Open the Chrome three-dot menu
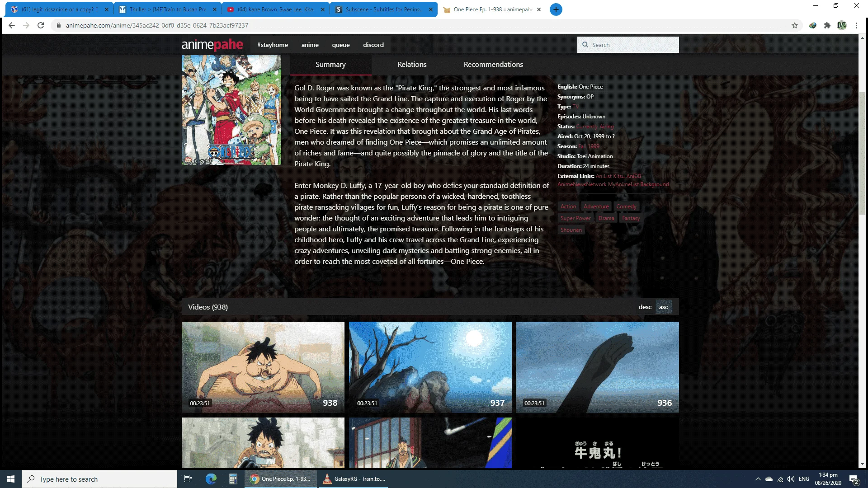Viewport: 868px width, 488px height. 856,25
